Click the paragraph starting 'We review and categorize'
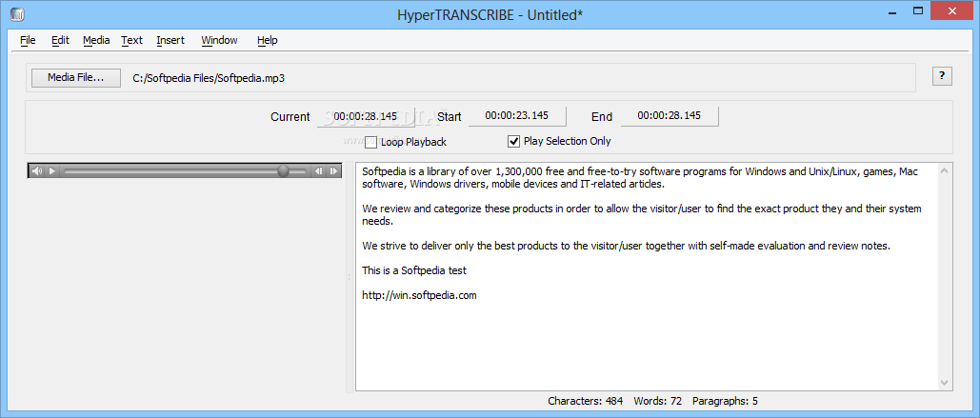 pyautogui.click(x=642, y=215)
